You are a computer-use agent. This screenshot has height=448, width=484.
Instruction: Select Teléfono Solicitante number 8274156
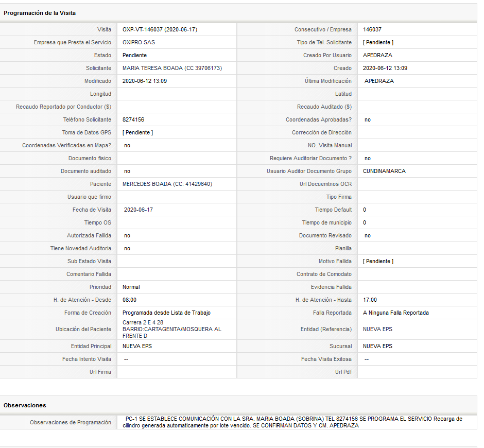pos(133,120)
